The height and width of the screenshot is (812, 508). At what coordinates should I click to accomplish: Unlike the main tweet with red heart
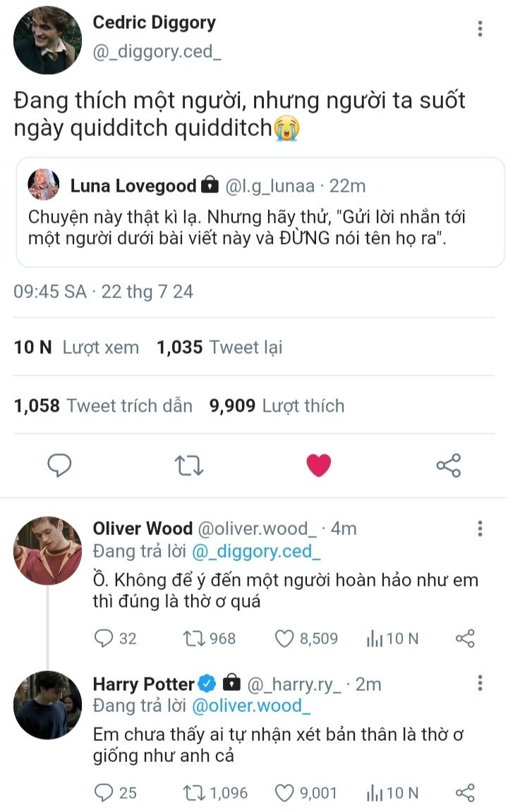318,465
